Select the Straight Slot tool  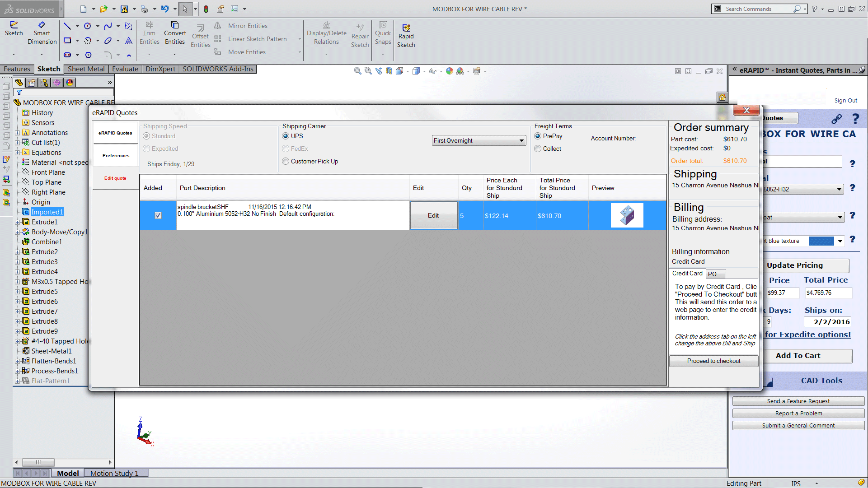click(x=67, y=55)
